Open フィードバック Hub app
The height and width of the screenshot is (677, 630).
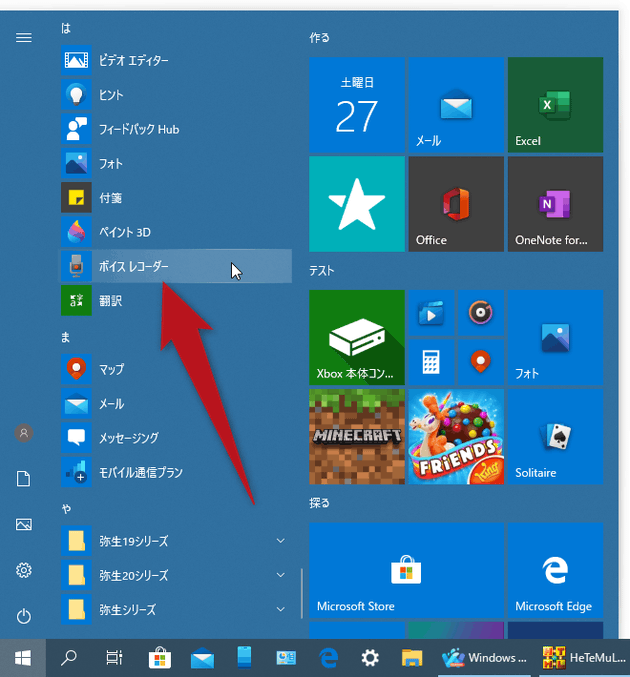coord(176,129)
